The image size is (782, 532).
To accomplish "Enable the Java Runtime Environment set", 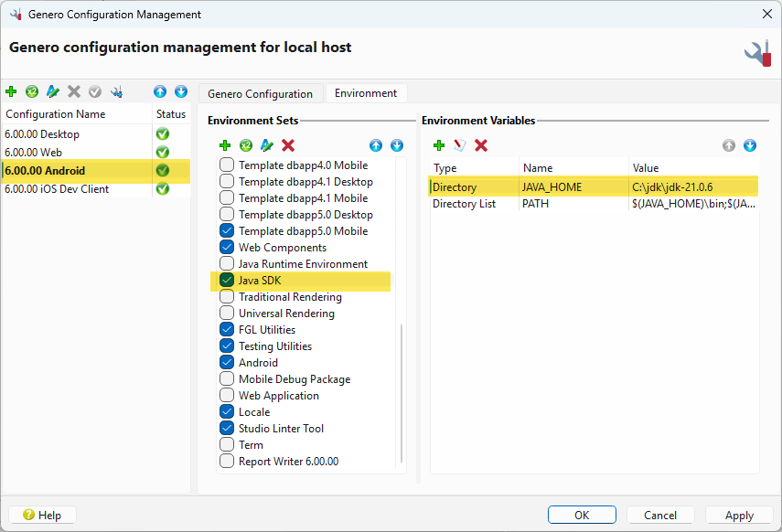I will 227,263.
